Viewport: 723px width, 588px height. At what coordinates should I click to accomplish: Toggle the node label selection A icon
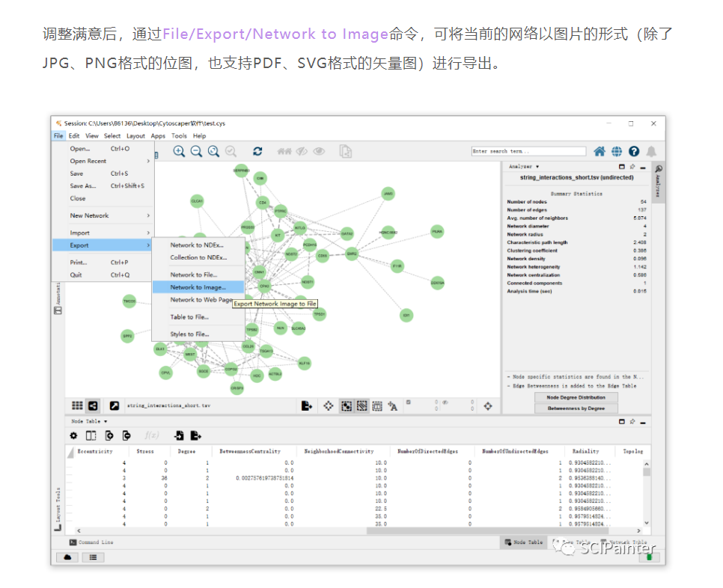coord(392,406)
